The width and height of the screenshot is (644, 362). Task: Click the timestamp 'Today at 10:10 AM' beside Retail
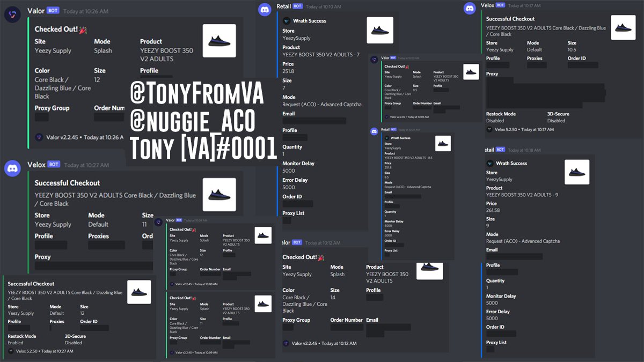click(x=323, y=6)
